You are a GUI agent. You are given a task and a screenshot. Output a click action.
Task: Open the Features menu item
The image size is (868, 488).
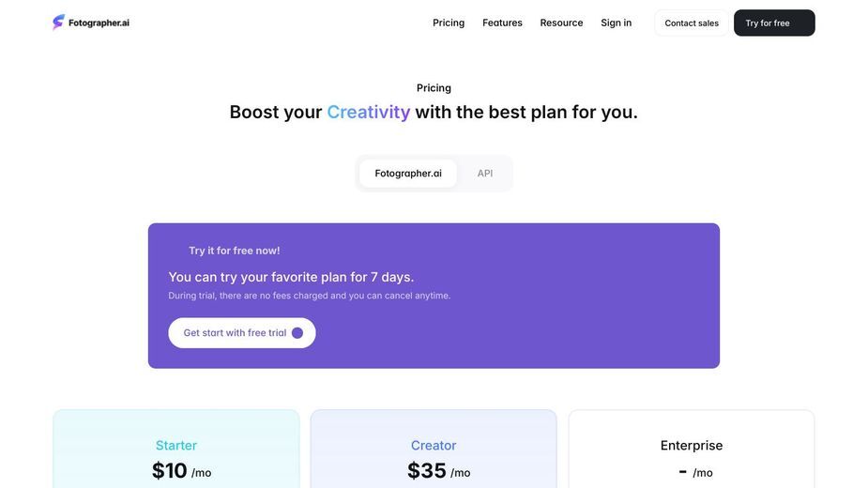coord(502,23)
